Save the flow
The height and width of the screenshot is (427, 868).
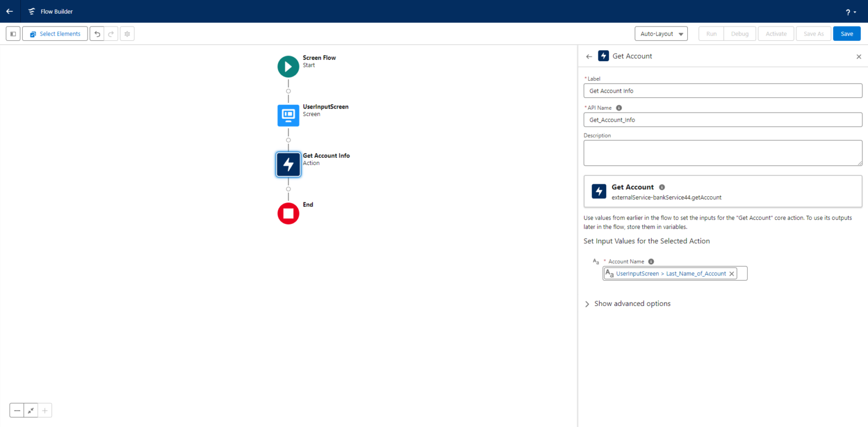coord(847,33)
